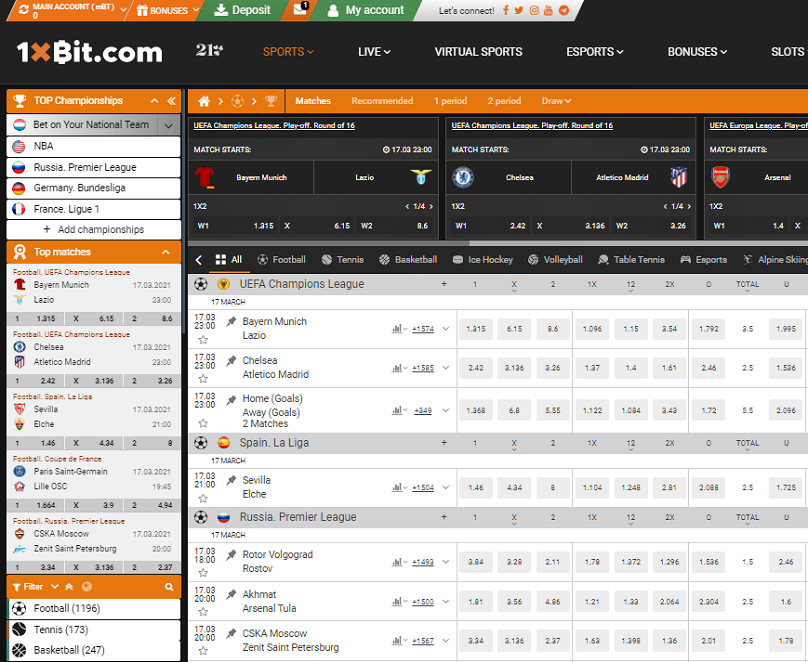Viewport: 808px width, 662px height.
Task: Switch to the Tennis sport tab
Action: [x=341, y=260]
